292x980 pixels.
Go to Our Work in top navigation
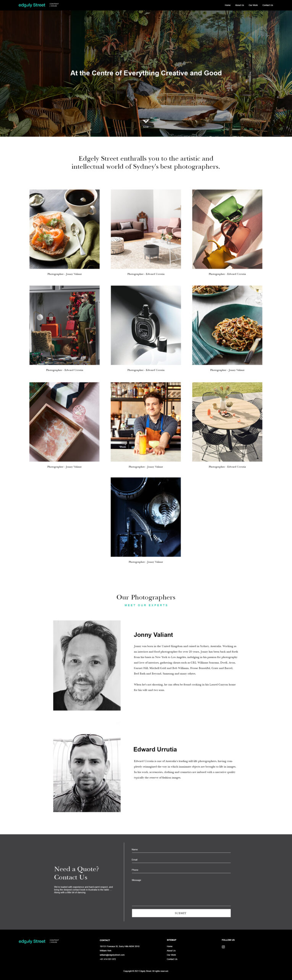[x=253, y=5]
